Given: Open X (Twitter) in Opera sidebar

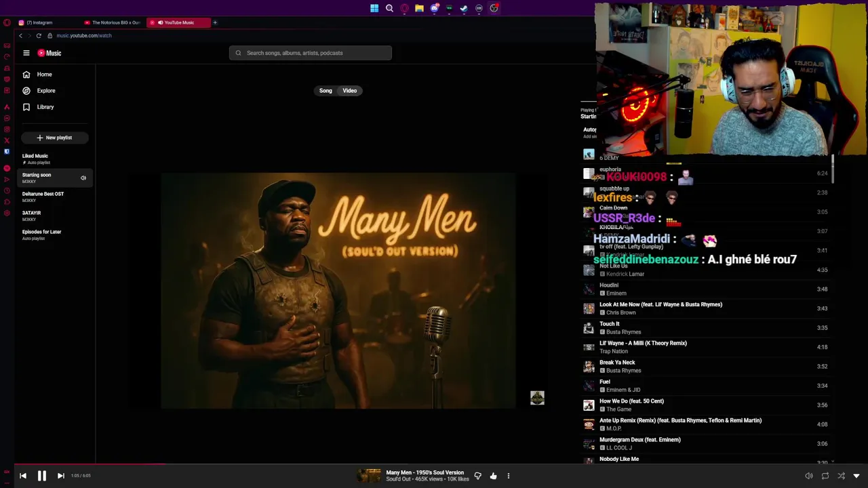Looking at the screenshot, I should (7, 140).
